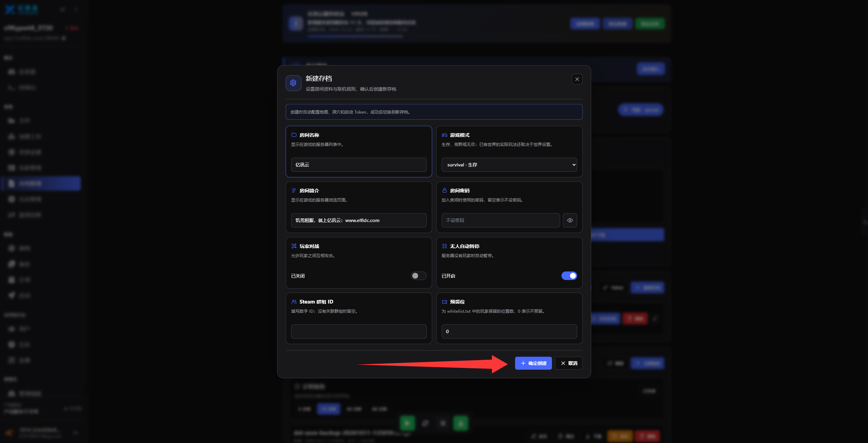Click the info banner about 创建时自动配置
Screen dimensions: 868x443
[x=434, y=112]
